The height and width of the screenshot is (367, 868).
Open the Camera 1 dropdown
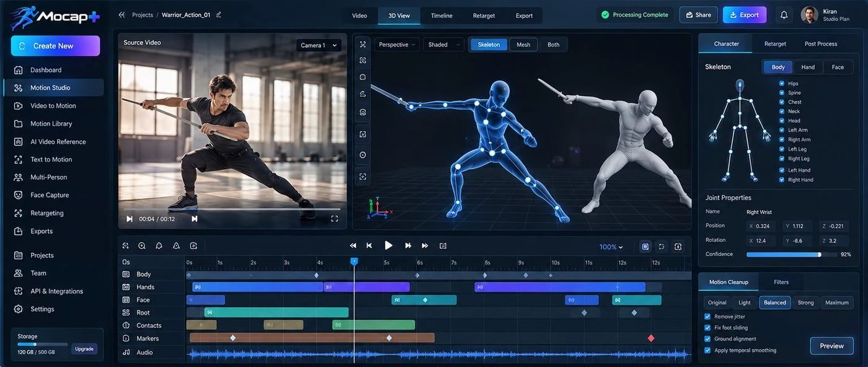point(319,45)
